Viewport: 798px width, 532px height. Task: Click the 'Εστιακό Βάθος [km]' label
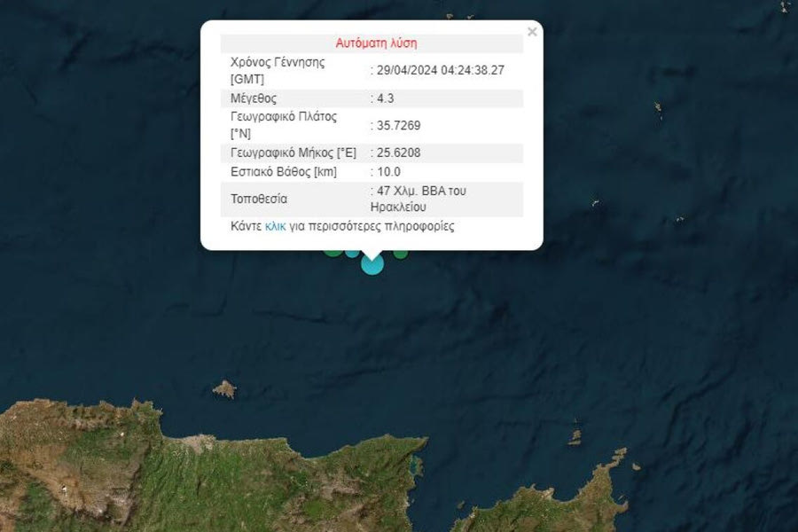pyautogui.click(x=283, y=172)
